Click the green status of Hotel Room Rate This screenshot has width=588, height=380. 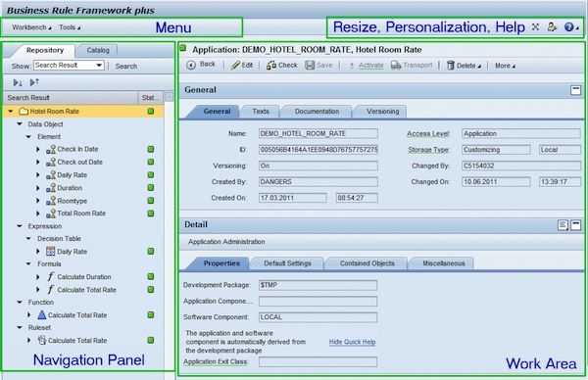(151, 112)
